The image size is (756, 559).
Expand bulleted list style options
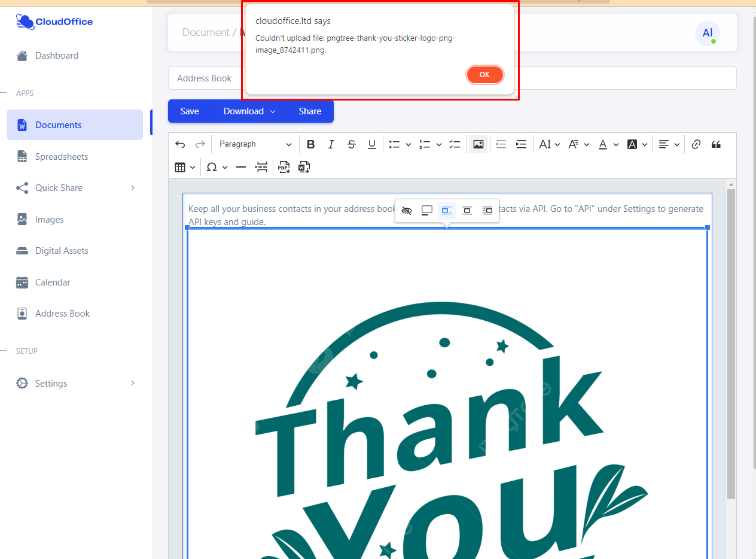point(409,144)
